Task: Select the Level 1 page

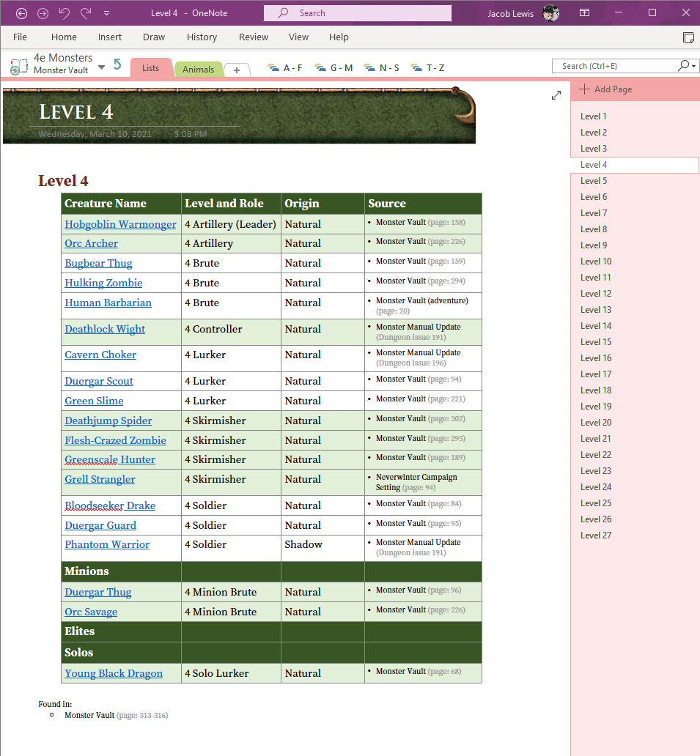Action: click(x=634, y=116)
